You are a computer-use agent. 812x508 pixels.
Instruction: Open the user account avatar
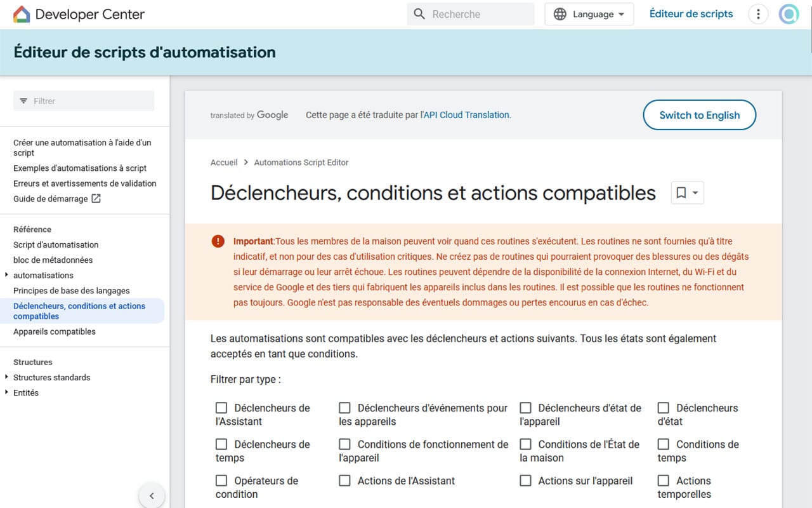click(789, 14)
